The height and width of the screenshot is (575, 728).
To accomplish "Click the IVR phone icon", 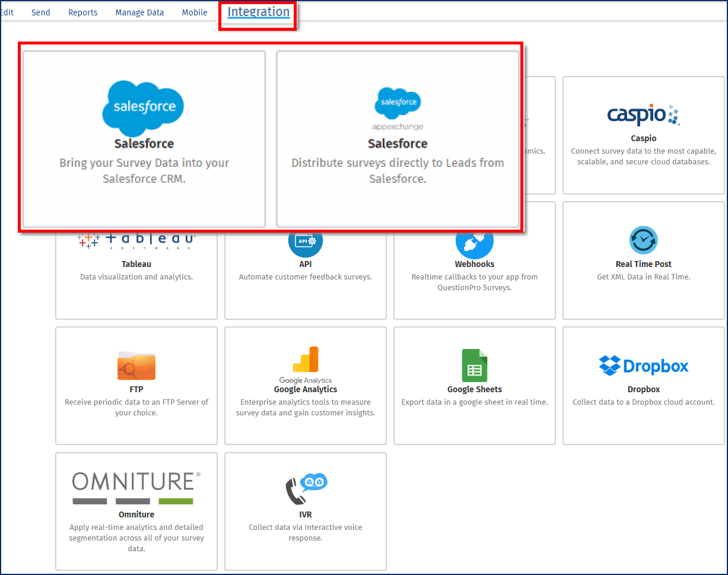I will coord(306,489).
